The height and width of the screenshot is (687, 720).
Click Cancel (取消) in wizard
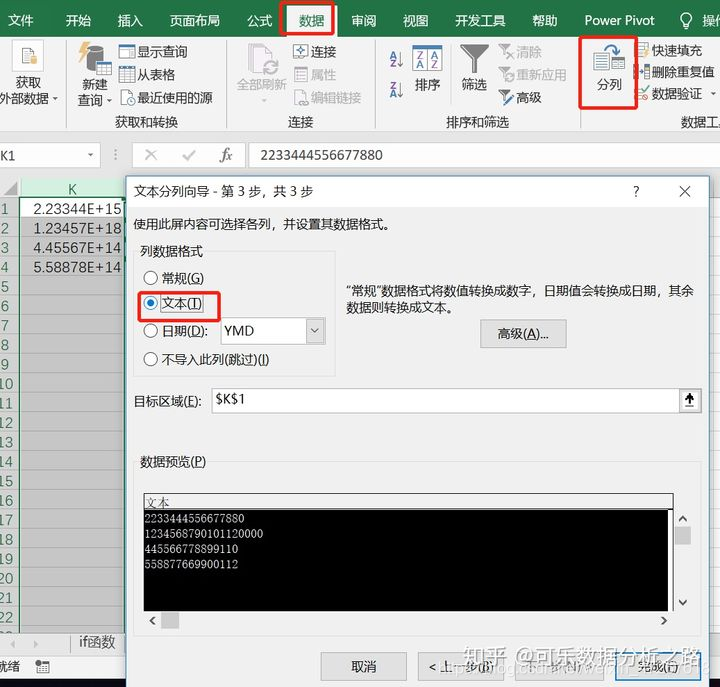(x=364, y=666)
